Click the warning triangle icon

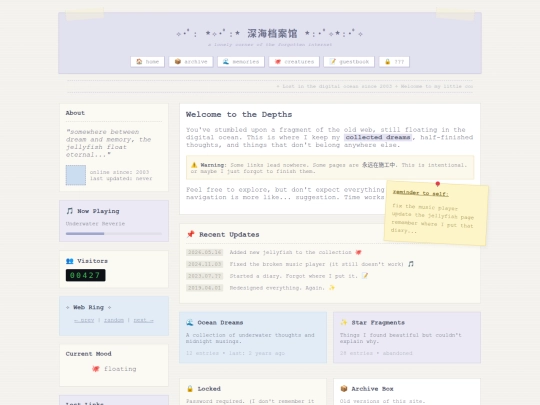[x=194, y=165]
